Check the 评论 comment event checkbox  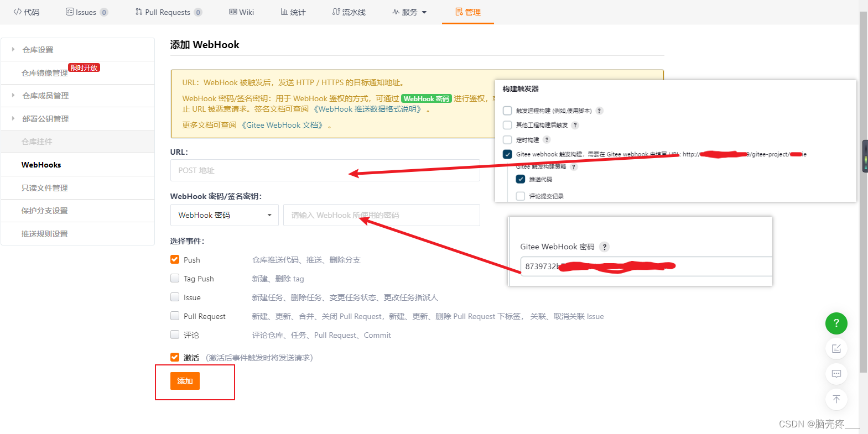[175, 334]
